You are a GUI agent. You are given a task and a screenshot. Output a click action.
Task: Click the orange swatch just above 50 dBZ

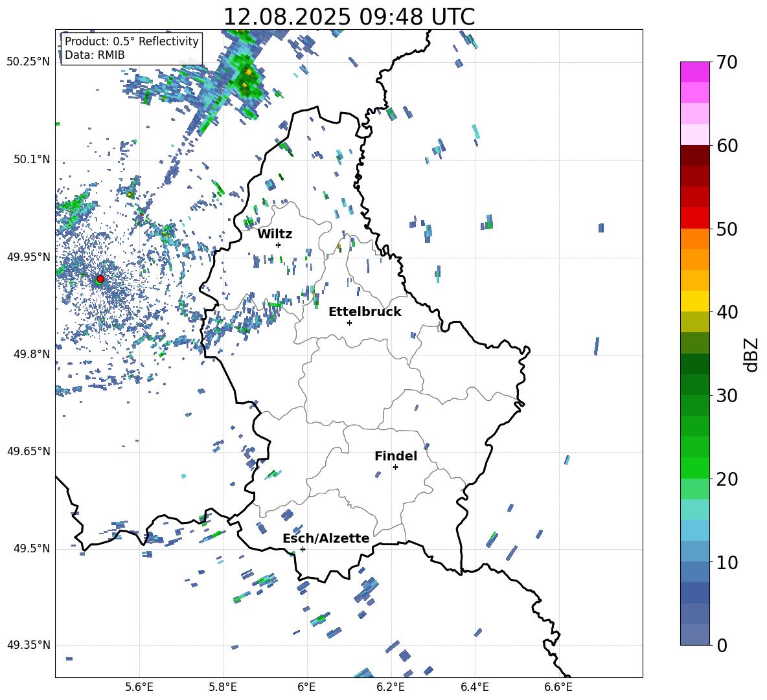coord(695,238)
